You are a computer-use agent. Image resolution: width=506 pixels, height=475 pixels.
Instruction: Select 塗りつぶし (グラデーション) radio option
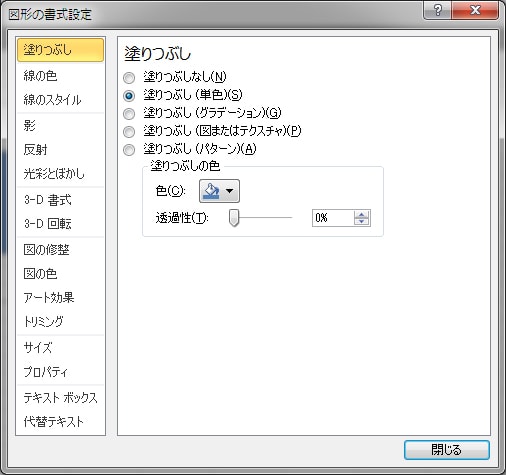point(129,114)
